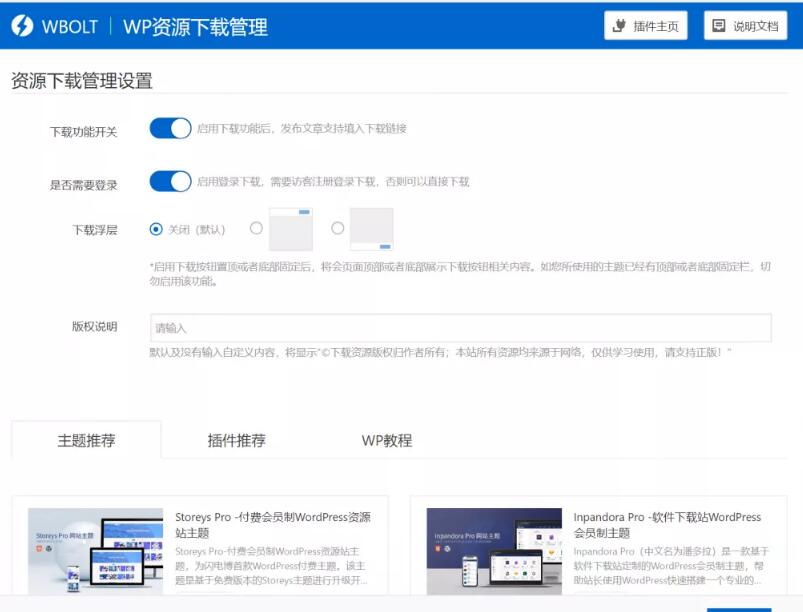Select the 关闭 (默认) radio option

(x=156, y=229)
